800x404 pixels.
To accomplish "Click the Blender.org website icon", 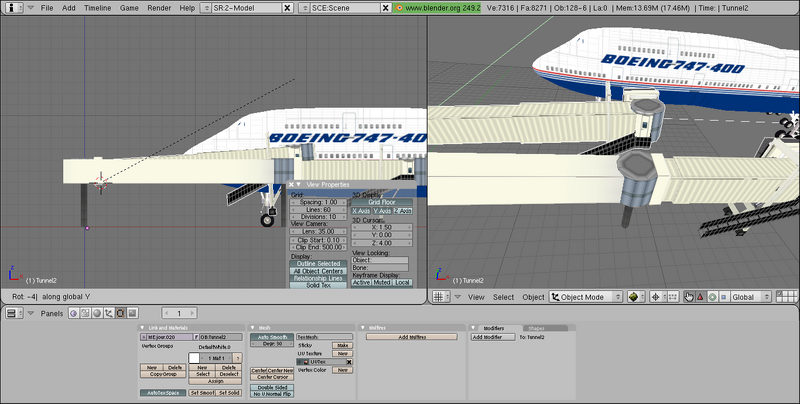I will 399,8.
